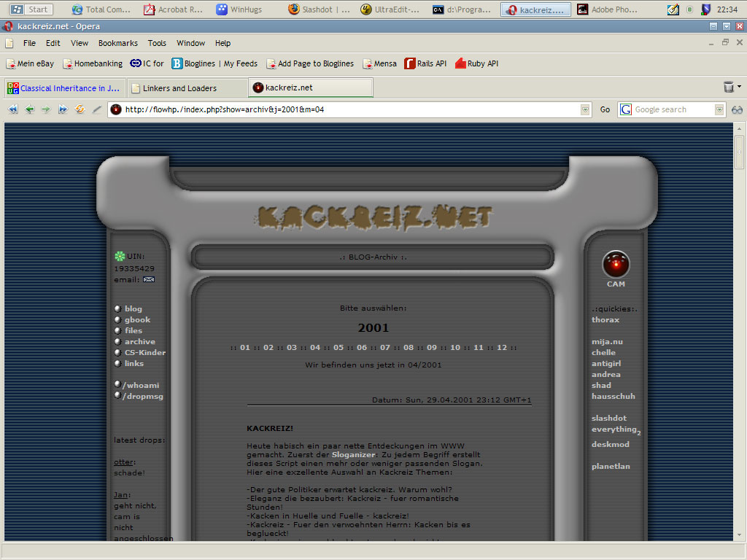Click the Forward arrow icon
The height and width of the screenshot is (560, 747).
pyautogui.click(x=46, y=109)
